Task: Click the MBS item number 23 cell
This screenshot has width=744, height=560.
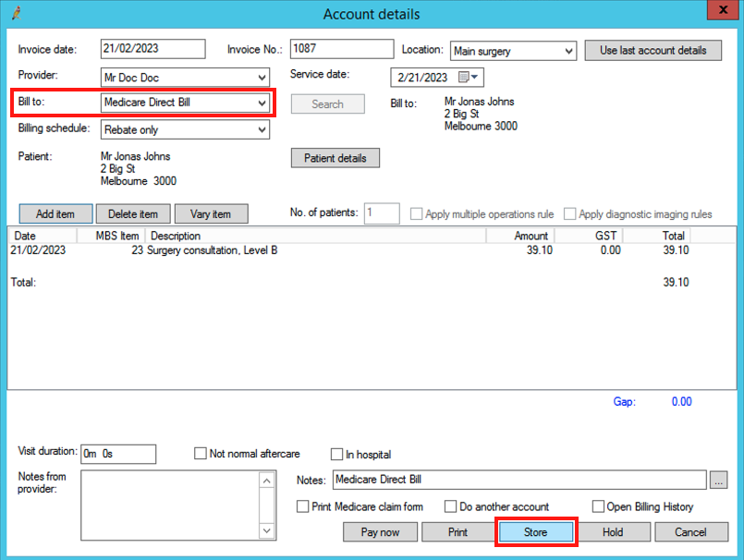Action: pos(137,250)
